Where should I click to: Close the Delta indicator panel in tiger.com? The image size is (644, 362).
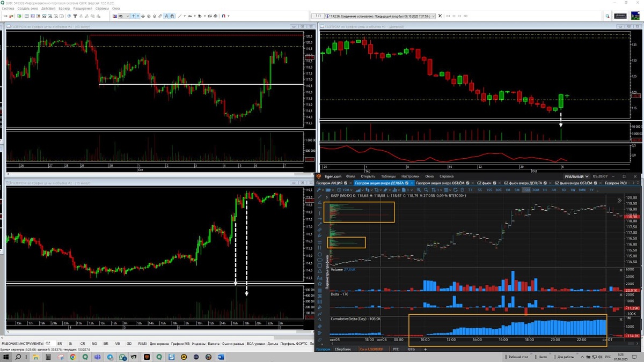621,293
